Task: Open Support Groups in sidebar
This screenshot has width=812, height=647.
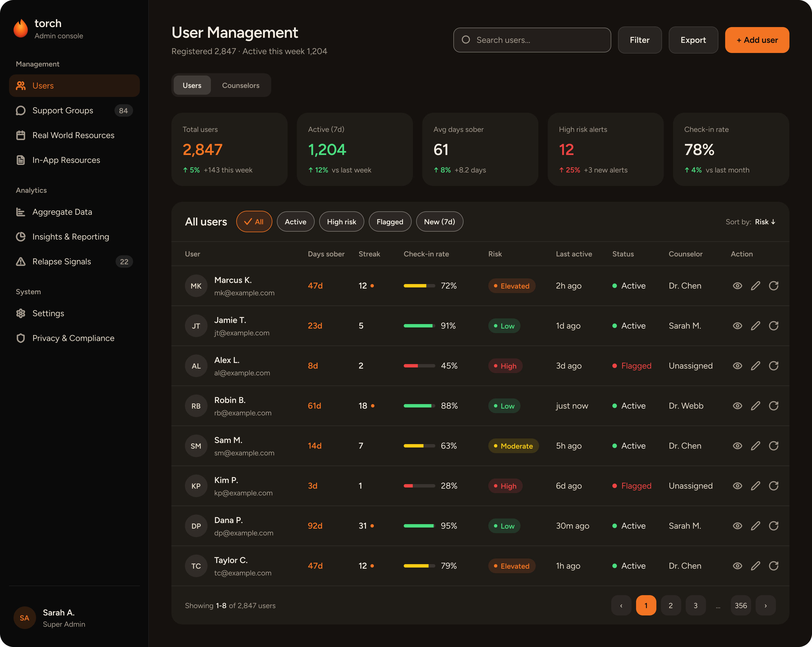Action: (x=74, y=111)
